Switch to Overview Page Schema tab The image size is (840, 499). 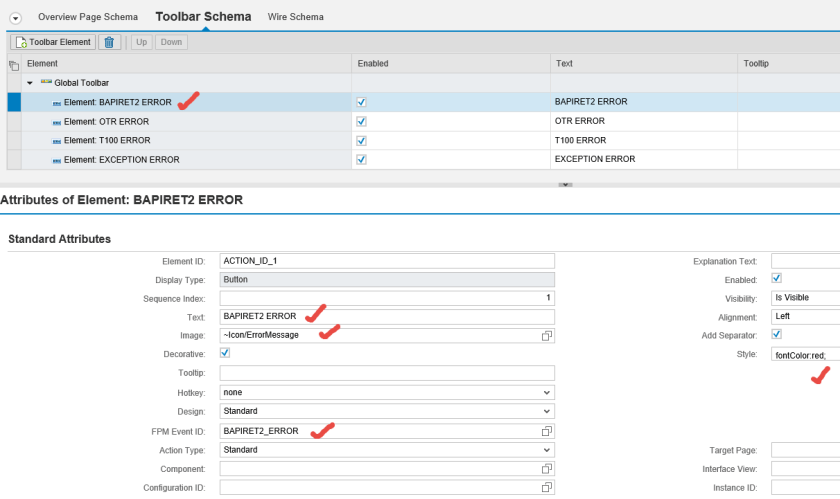[89, 17]
